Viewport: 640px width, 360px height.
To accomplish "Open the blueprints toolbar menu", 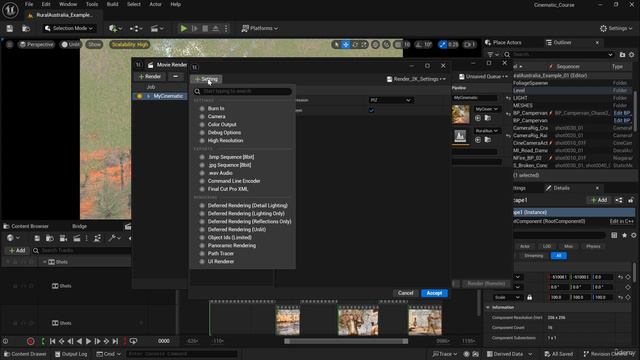I will click(136, 28).
